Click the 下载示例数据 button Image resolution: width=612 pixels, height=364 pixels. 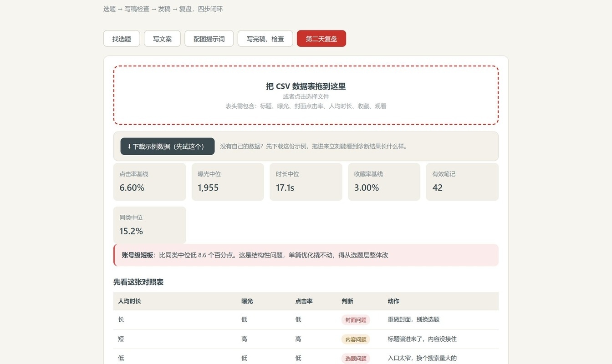tap(168, 147)
